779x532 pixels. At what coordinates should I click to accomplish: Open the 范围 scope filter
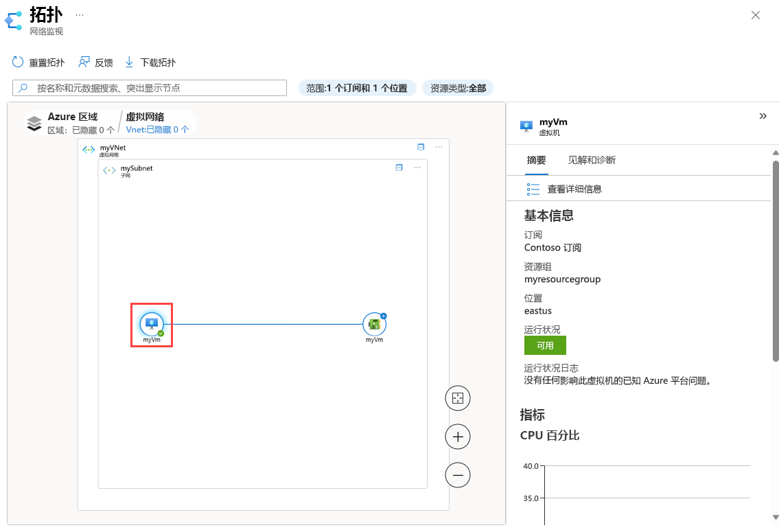(357, 87)
